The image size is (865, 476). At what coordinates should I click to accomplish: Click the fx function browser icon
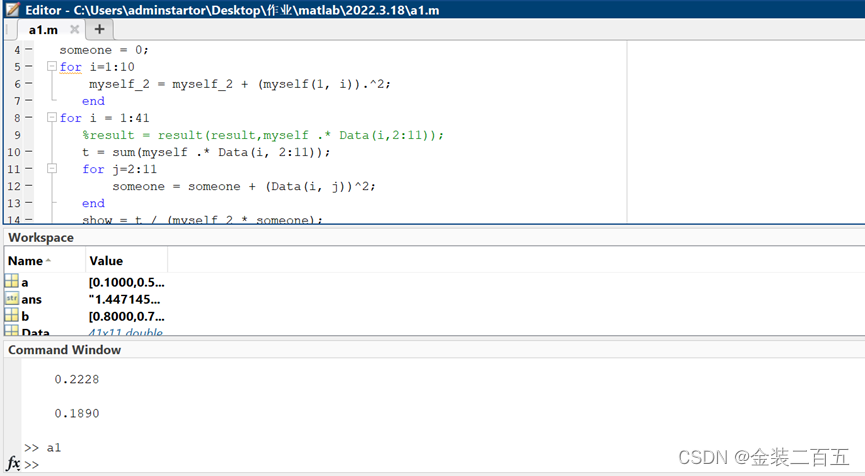click(13, 463)
